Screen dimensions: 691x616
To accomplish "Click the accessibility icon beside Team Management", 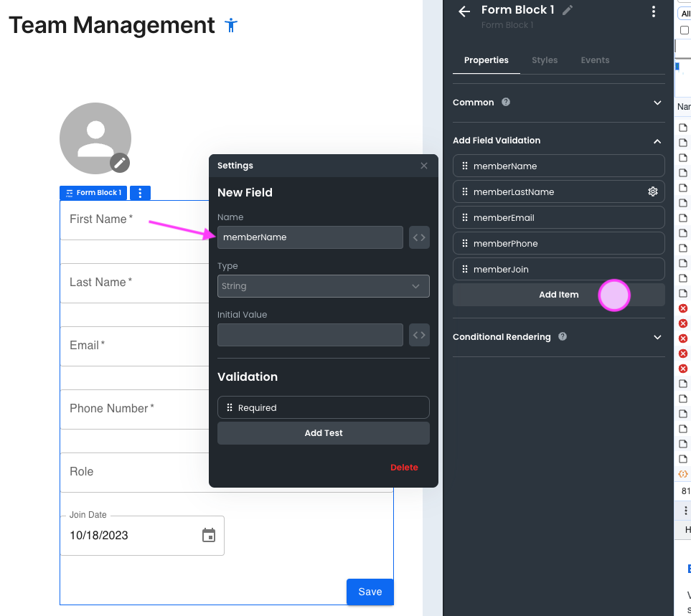I will [230, 25].
